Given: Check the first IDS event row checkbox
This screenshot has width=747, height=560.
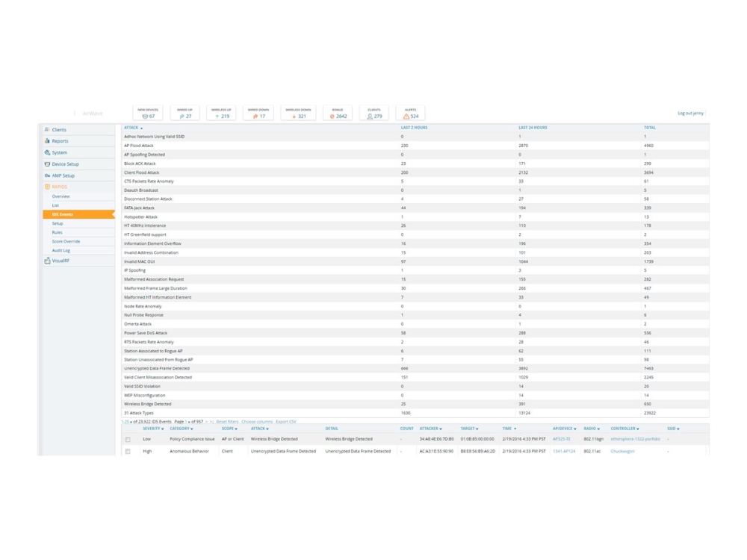Looking at the screenshot, I should click(x=128, y=439).
